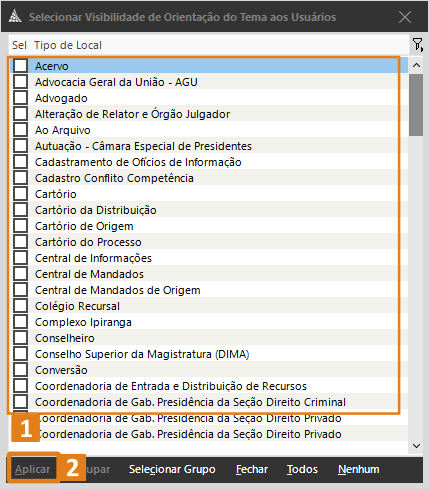The height and width of the screenshot is (489, 429).
Task: Select Conselho Superior da Magistratura (DIMA) text
Action: (142, 354)
